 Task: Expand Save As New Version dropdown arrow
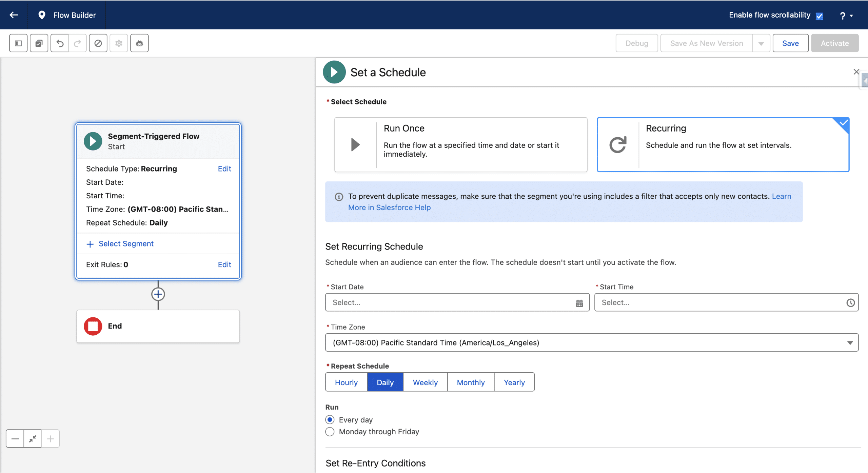tap(761, 43)
